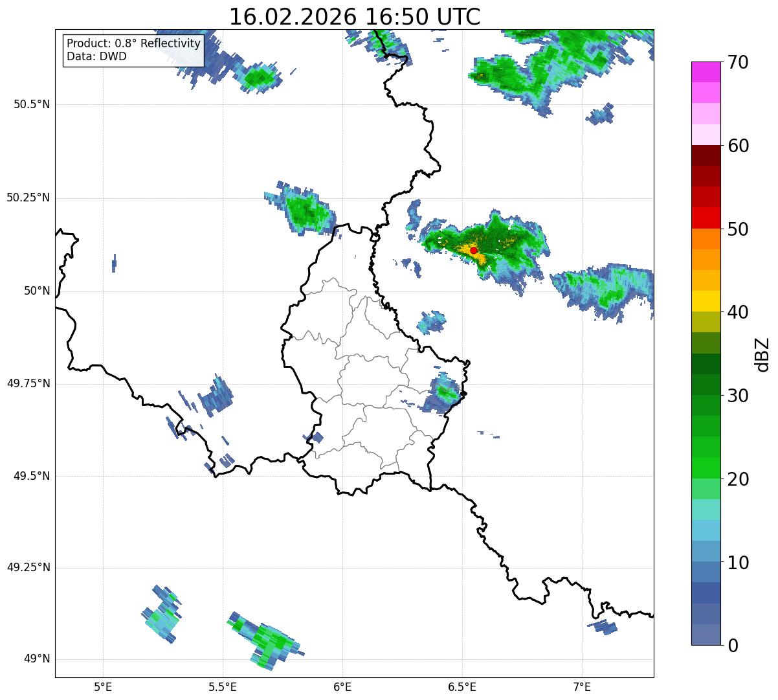This screenshot has width=778, height=700.
Task: Click the '20' colorbar tick label
Action: (x=738, y=479)
